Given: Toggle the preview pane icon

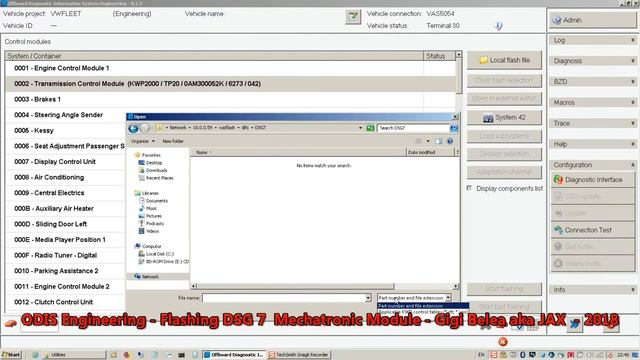Looking at the screenshot, I should [x=439, y=141].
